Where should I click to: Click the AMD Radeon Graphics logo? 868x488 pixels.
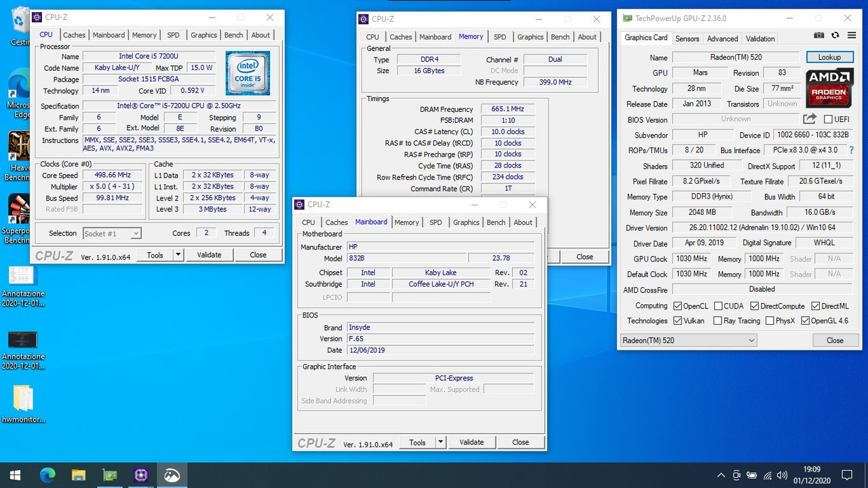(x=829, y=87)
